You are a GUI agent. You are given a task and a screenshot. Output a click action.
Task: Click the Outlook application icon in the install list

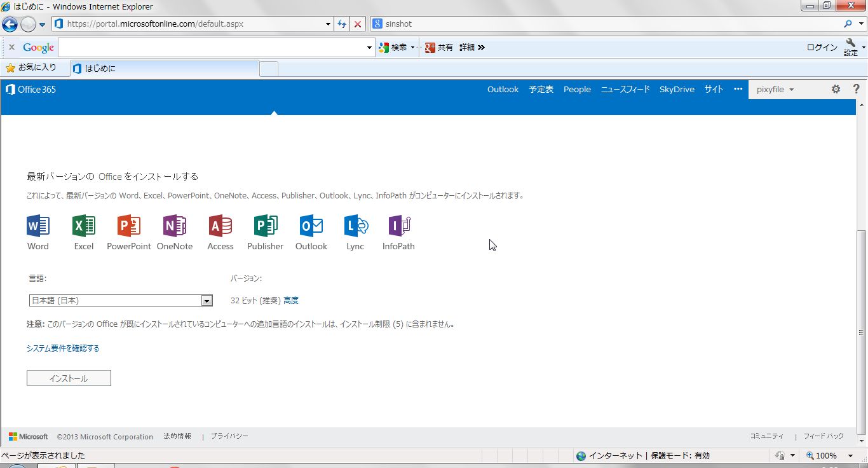(311, 226)
